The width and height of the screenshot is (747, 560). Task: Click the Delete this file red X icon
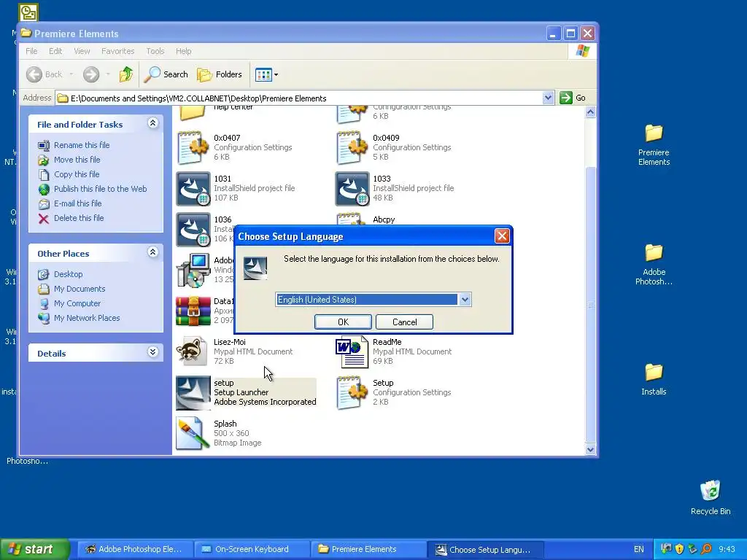click(43, 219)
